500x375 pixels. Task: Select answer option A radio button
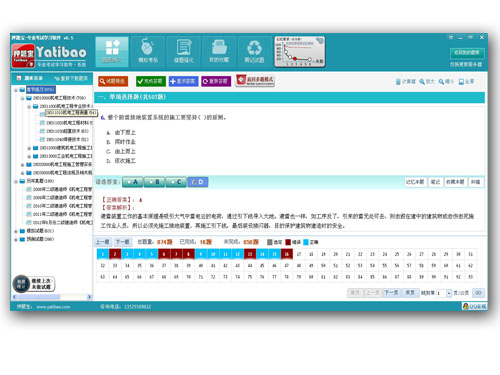tap(133, 182)
